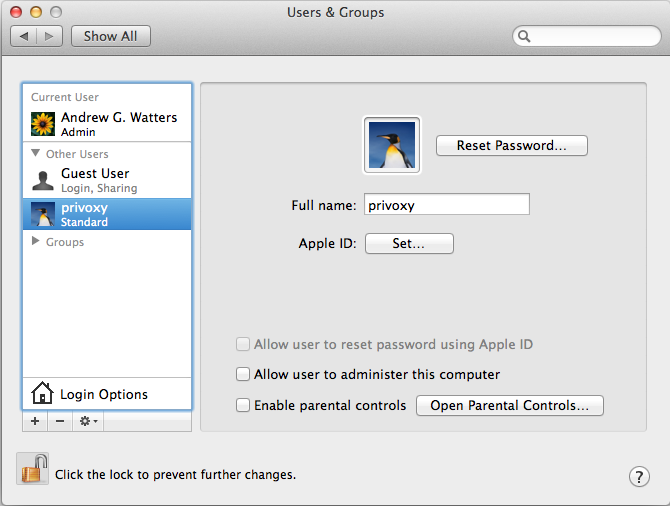Click the remove user minus button

point(60,421)
